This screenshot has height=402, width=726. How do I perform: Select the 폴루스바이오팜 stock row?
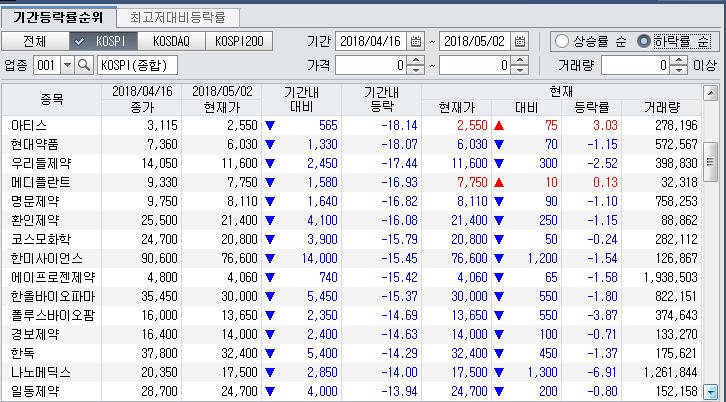[352, 315]
